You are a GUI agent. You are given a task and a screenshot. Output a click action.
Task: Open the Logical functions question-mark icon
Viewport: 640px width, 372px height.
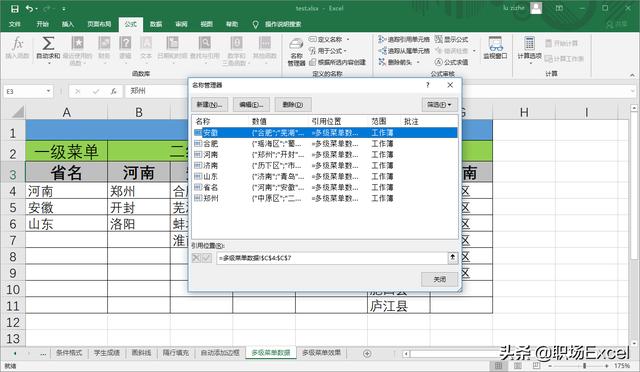coord(125,43)
